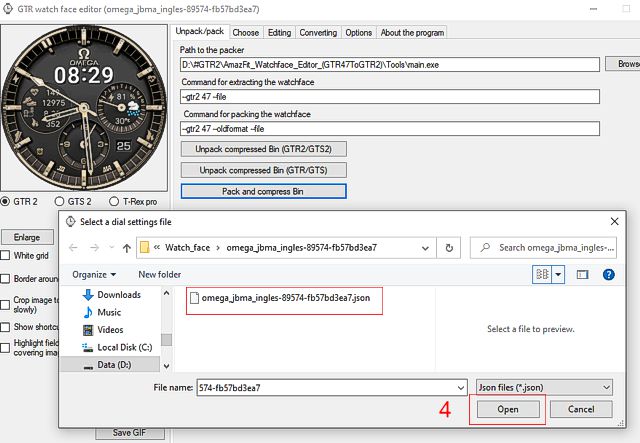Screen dimensions: 640x443
Task: Toggle the Highlight fields checkbox
Action: coord(5,347)
